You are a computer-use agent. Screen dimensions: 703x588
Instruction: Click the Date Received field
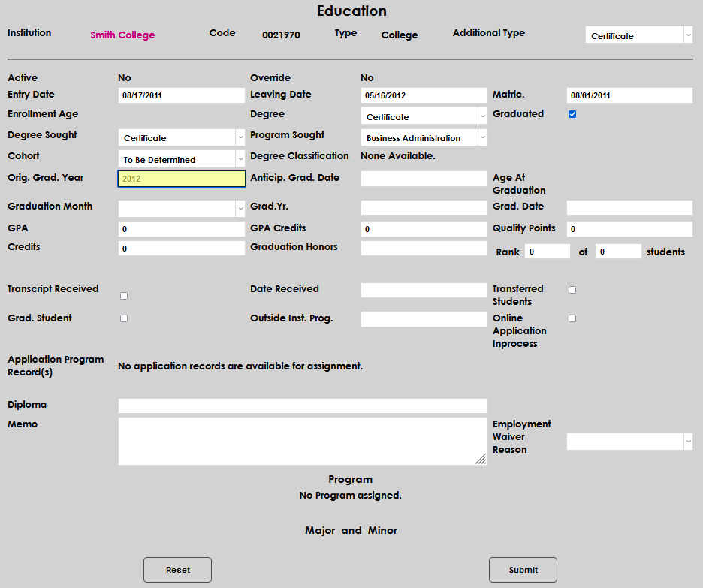[424, 290]
